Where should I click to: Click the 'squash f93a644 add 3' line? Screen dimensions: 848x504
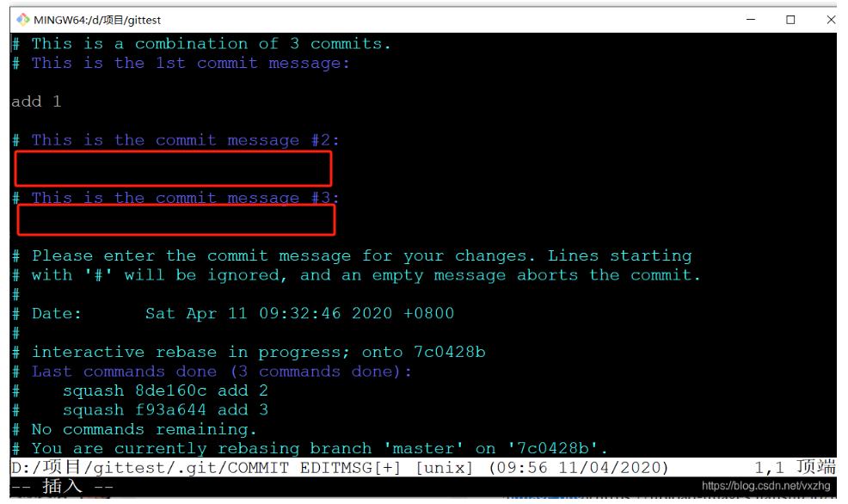coord(140,410)
